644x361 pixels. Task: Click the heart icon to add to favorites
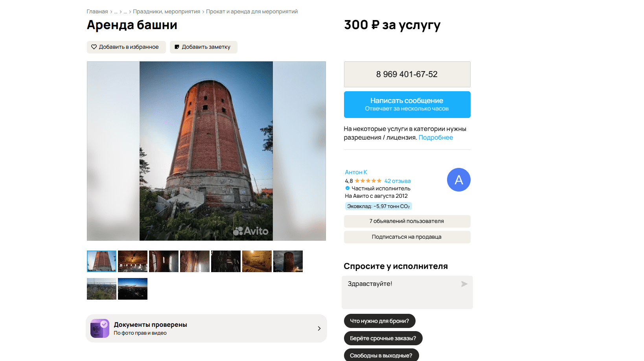pos(94,47)
